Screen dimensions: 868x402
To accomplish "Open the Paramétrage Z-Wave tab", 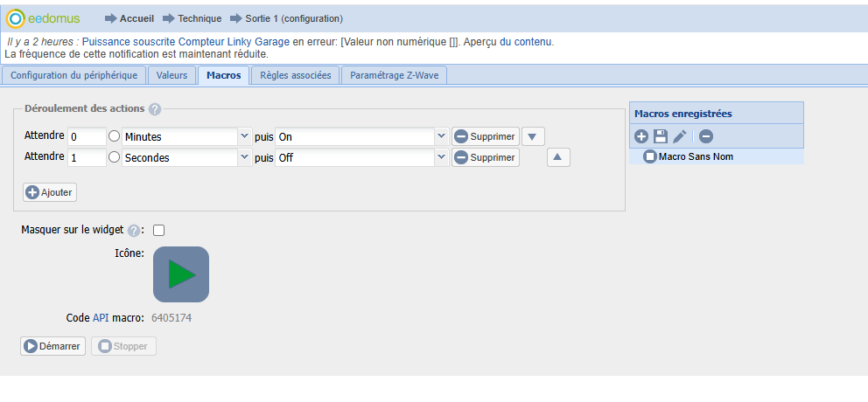I will tap(394, 75).
